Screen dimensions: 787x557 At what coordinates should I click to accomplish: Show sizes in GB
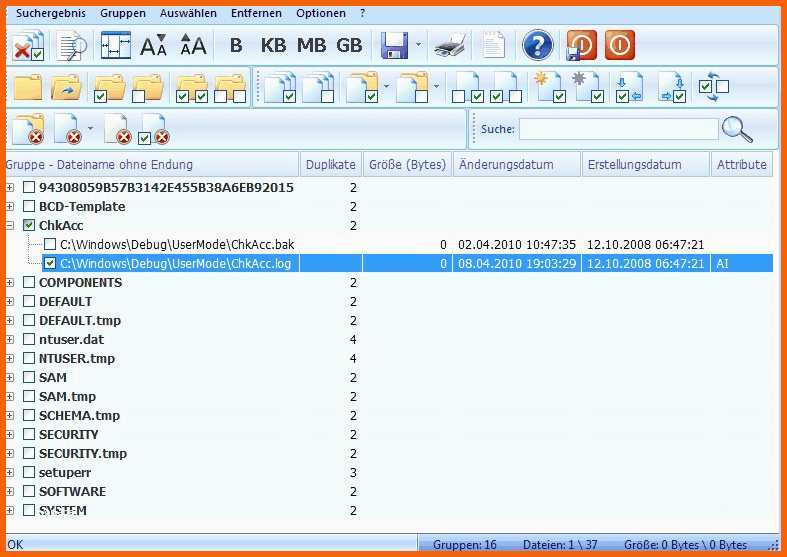tap(349, 46)
